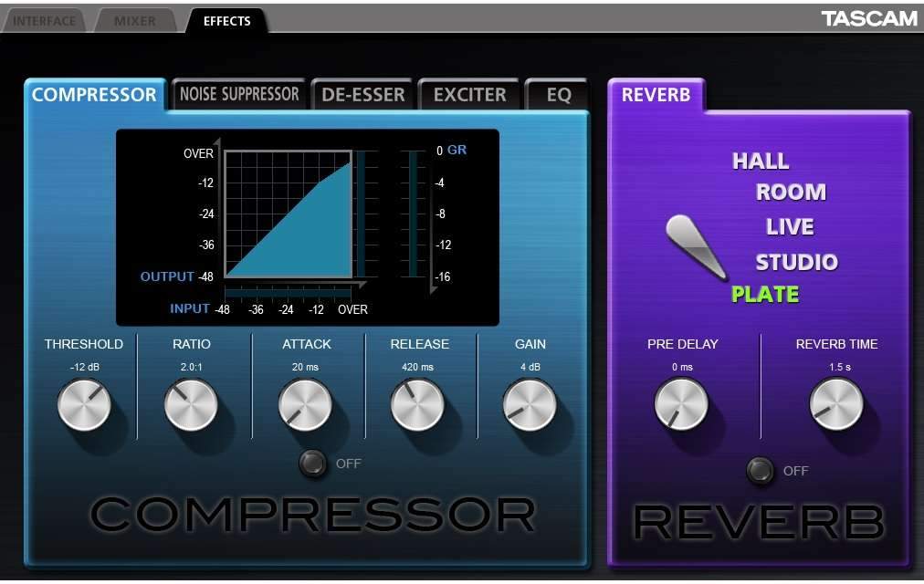
Task: Click the 2.0:1 ratio value
Action: [x=192, y=367]
